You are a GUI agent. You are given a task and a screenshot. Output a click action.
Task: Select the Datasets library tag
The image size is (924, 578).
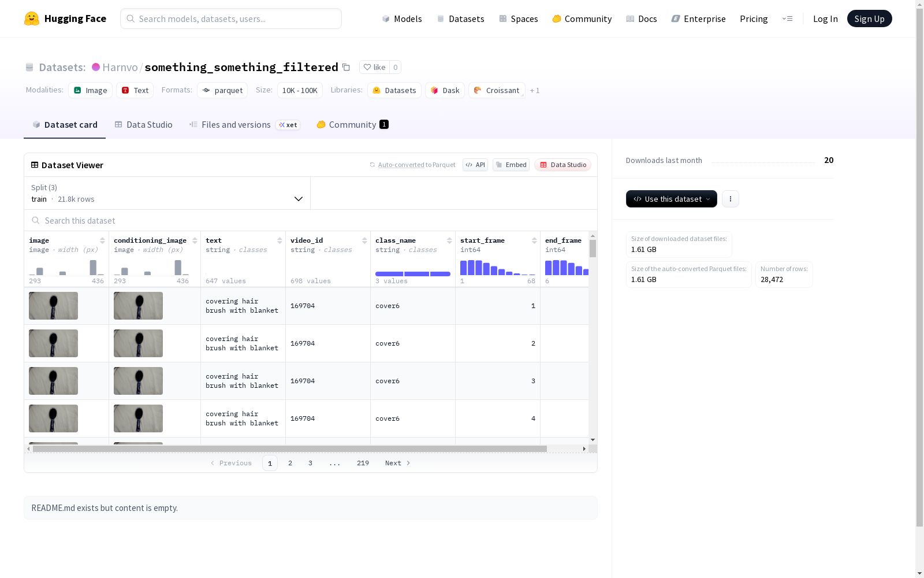(394, 90)
